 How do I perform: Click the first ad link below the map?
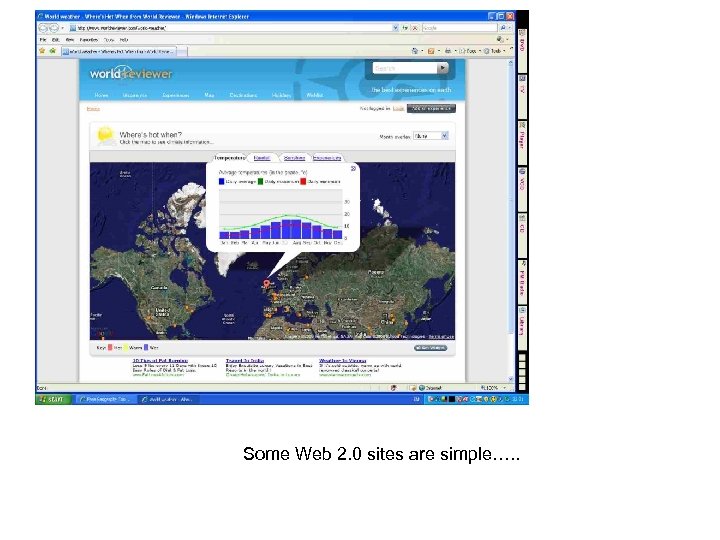pos(160,360)
